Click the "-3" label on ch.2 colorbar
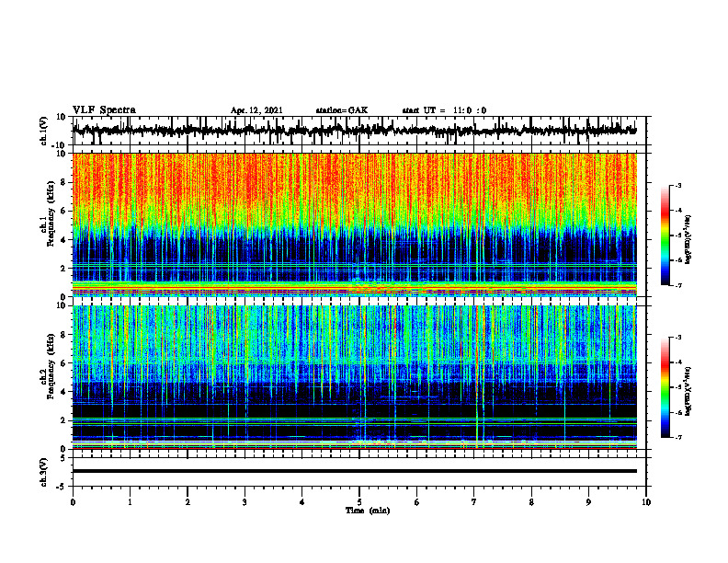This screenshot has height=563, width=728. pyautogui.click(x=677, y=338)
